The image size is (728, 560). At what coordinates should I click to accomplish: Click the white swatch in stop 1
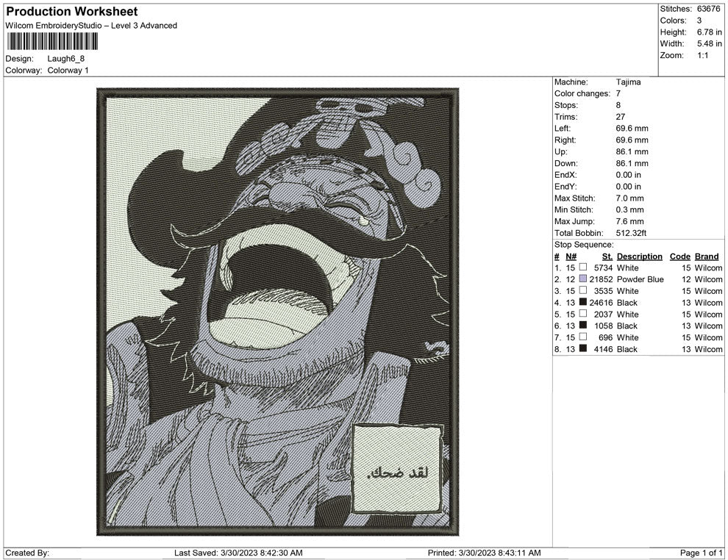tap(583, 268)
